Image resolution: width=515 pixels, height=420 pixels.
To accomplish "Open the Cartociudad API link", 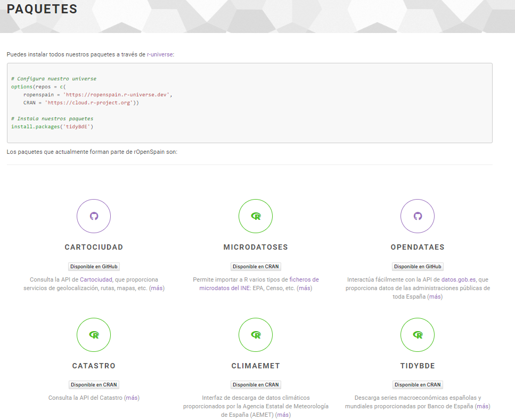I will 96,279.
